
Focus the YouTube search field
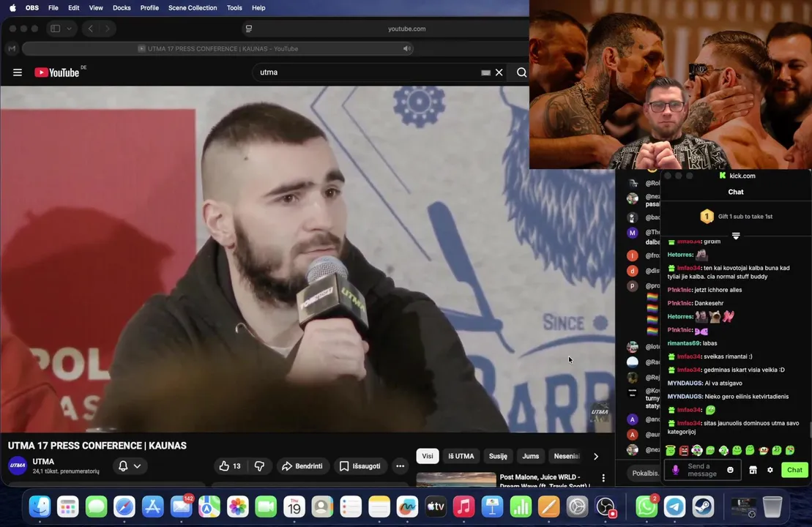(x=369, y=72)
